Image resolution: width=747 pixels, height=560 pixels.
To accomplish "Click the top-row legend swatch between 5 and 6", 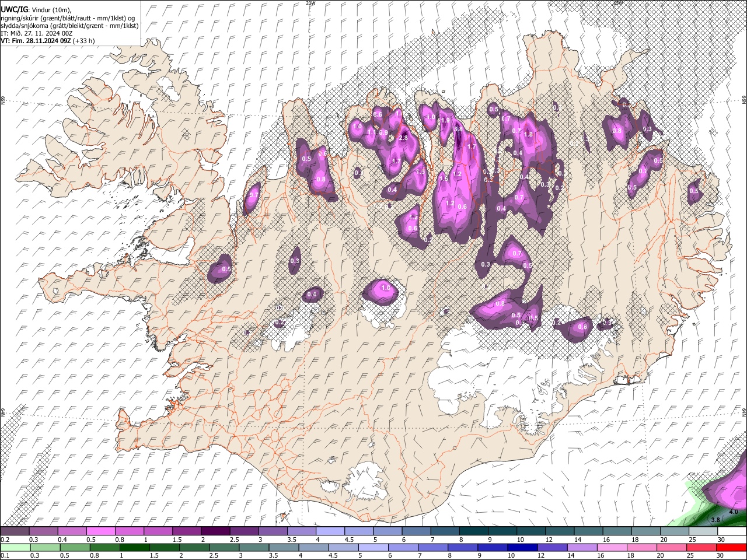I will [x=388, y=531].
